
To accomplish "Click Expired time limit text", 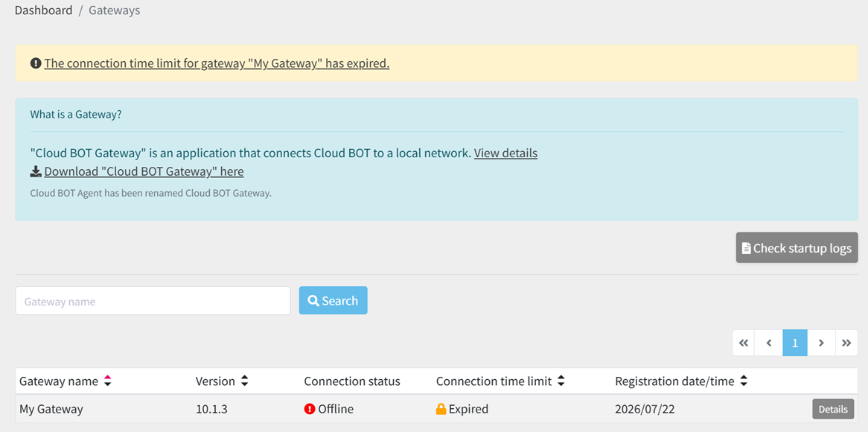I will tap(468, 410).
